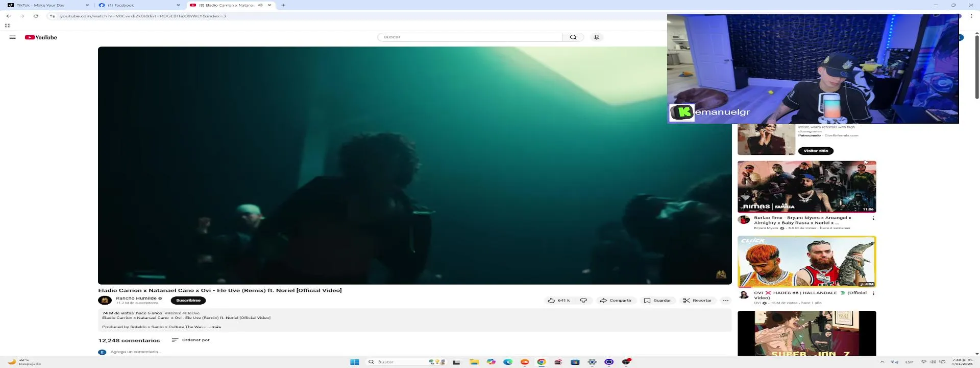
Task: Open OVI Hades 66 Hallandale thumbnail
Action: click(806, 262)
